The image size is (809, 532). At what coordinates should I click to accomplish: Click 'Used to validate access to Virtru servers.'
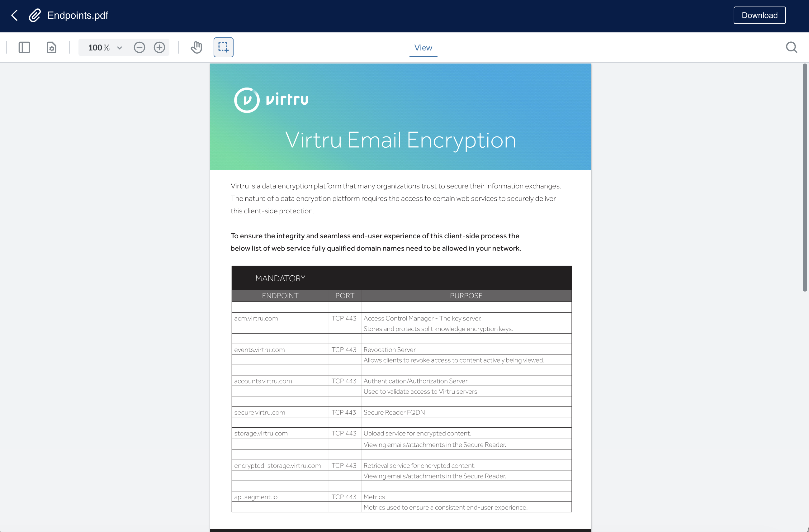[421, 392]
